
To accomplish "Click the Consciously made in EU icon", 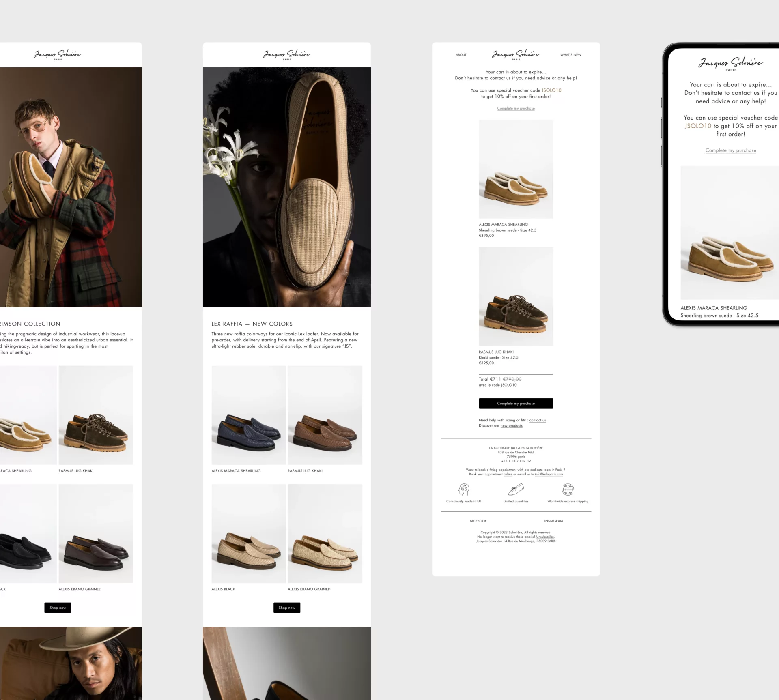I will 464,490.
